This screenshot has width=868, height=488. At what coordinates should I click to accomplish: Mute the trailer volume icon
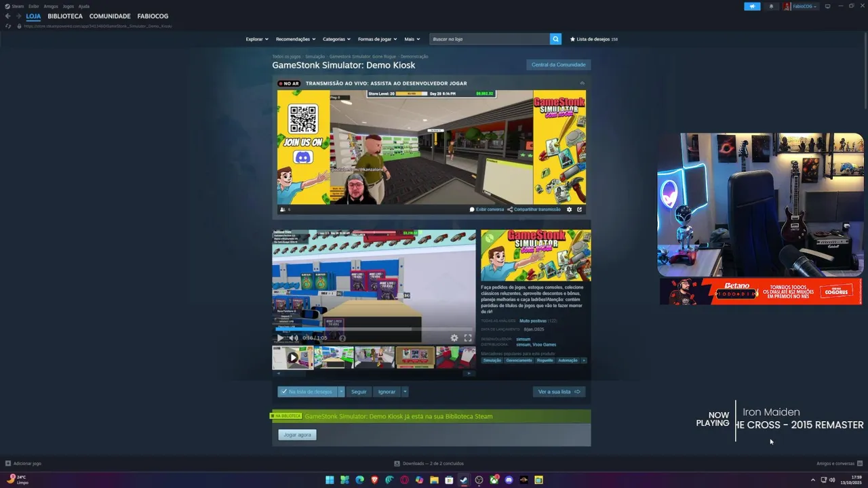(294, 338)
